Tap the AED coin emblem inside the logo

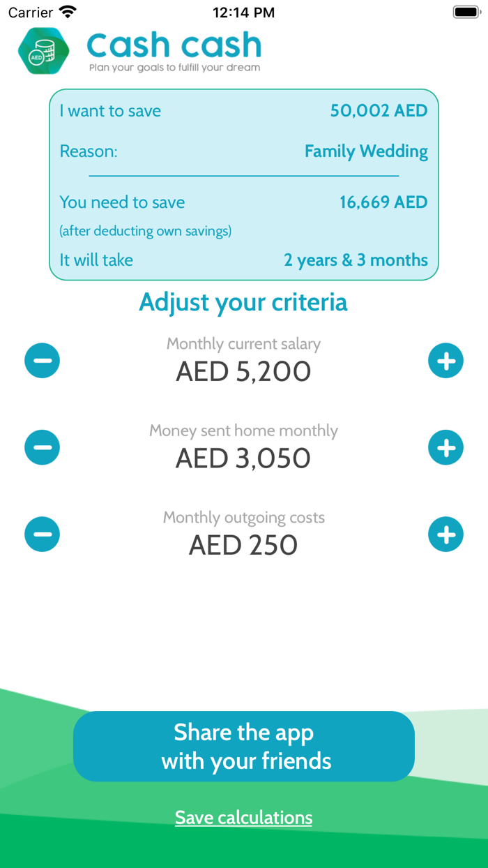pyautogui.click(x=36, y=57)
